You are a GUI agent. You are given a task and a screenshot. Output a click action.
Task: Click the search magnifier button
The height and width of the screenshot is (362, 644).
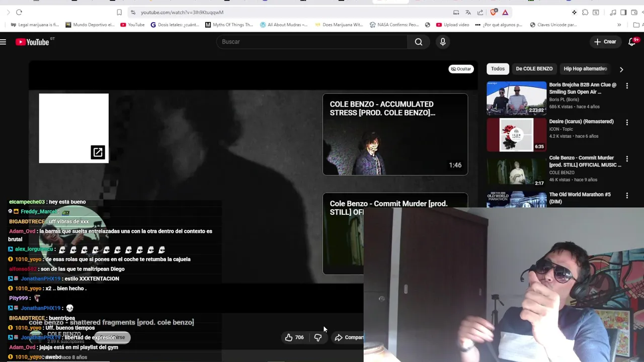tap(419, 42)
